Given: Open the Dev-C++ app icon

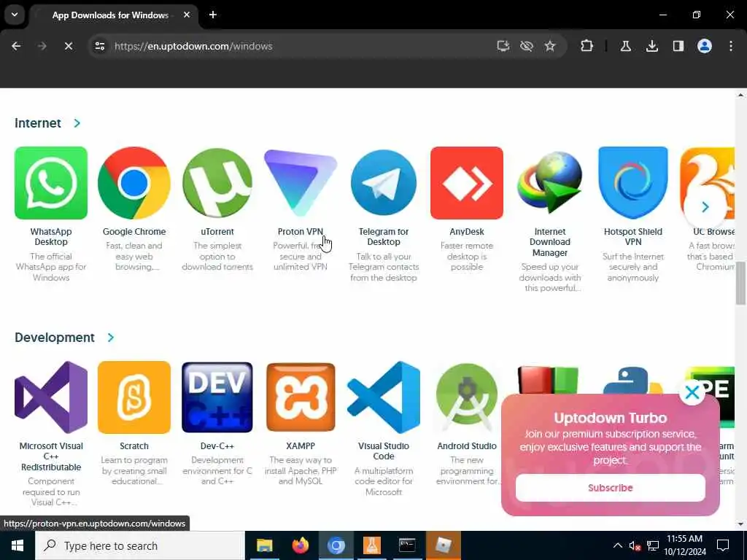Looking at the screenshot, I should click(x=217, y=397).
